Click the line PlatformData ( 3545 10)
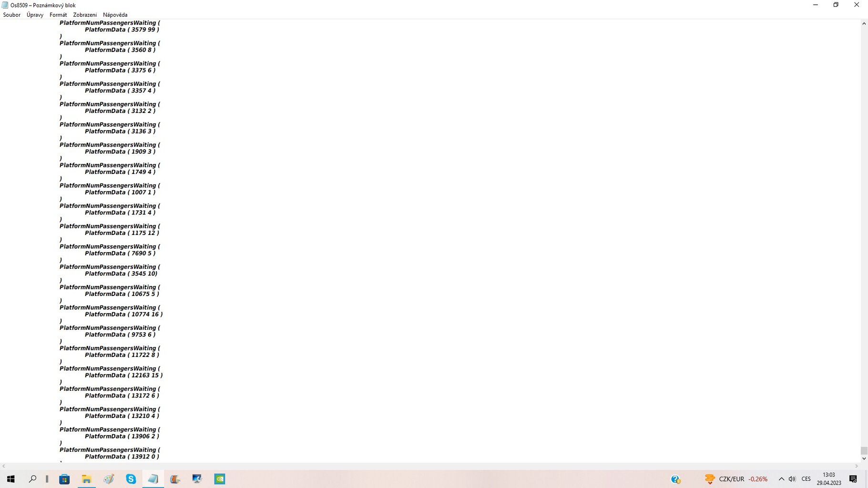 121,274
